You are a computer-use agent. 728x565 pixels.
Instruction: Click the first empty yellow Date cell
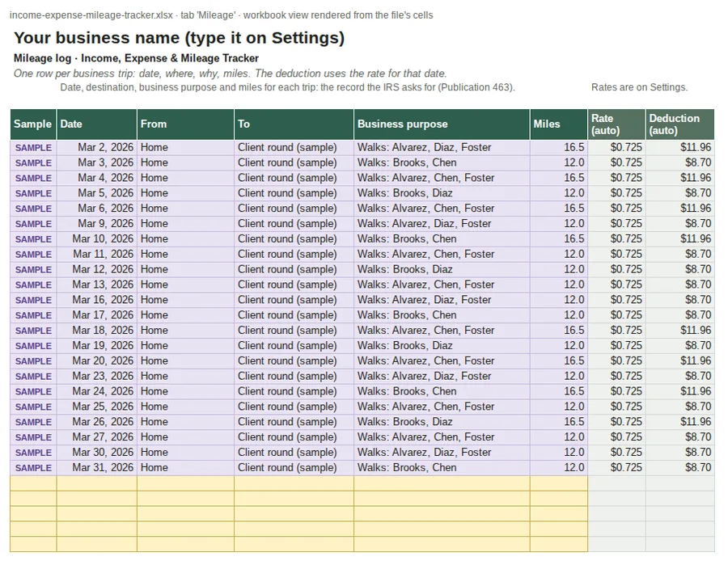(x=96, y=483)
